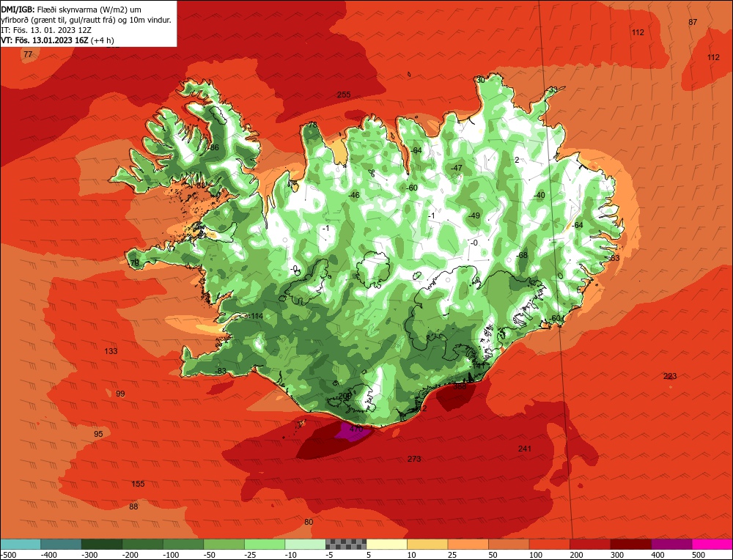Click the 223 value in the east ocean
Screen dimensions: 733x560
[670, 376]
